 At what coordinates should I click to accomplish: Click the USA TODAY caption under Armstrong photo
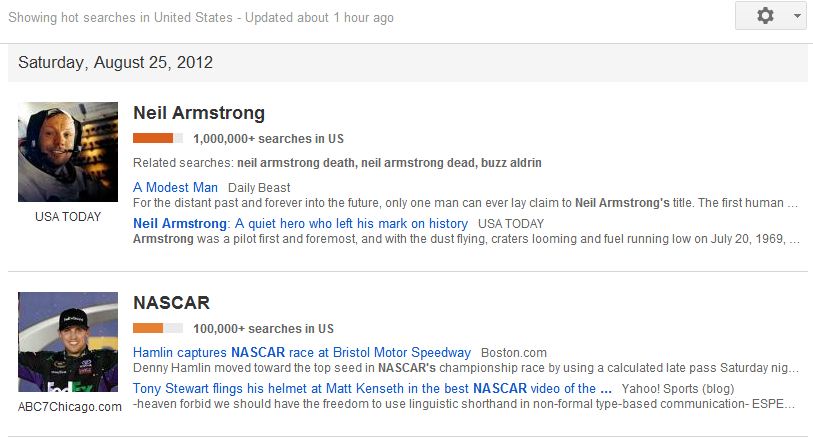(x=68, y=217)
